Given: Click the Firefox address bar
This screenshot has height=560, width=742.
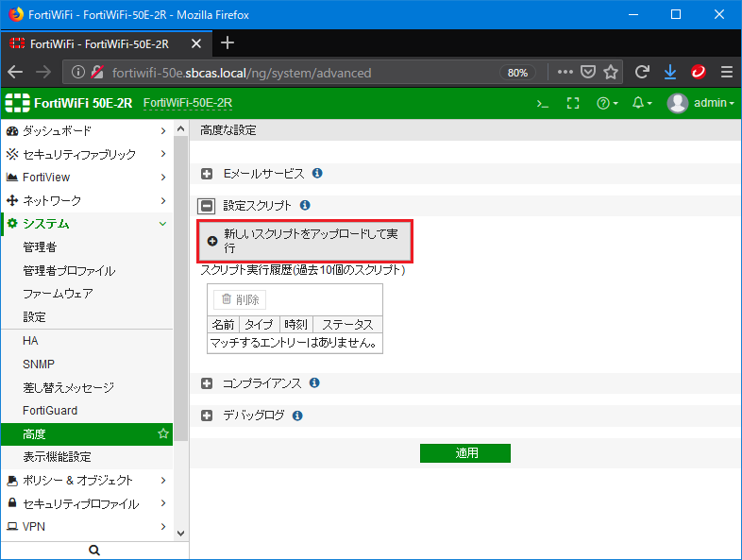Looking at the screenshot, I should tap(302, 73).
